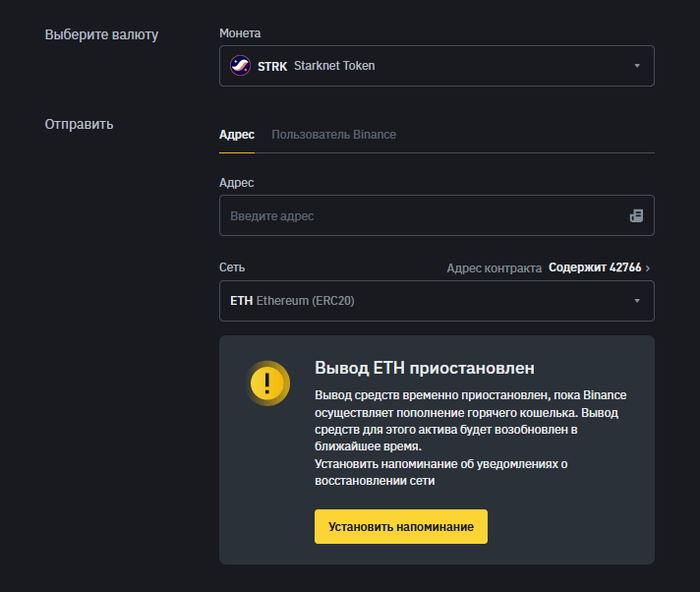Click the network dropdown arrow

click(637, 301)
